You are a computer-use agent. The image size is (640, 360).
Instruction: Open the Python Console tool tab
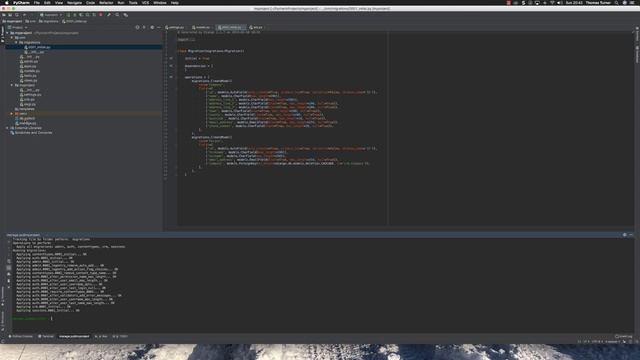[x=20, y=336]
